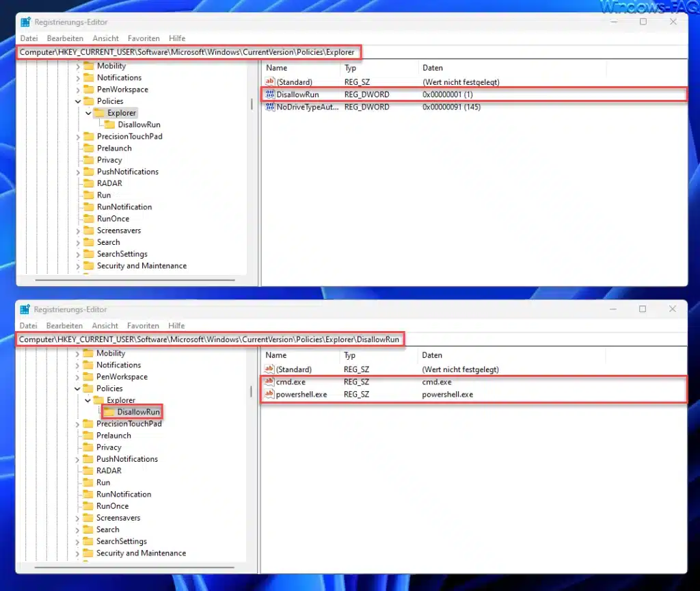Screen dimensions: 700x591
Task: Collapse the Policies node in lower window
Action: click(77, 389)
